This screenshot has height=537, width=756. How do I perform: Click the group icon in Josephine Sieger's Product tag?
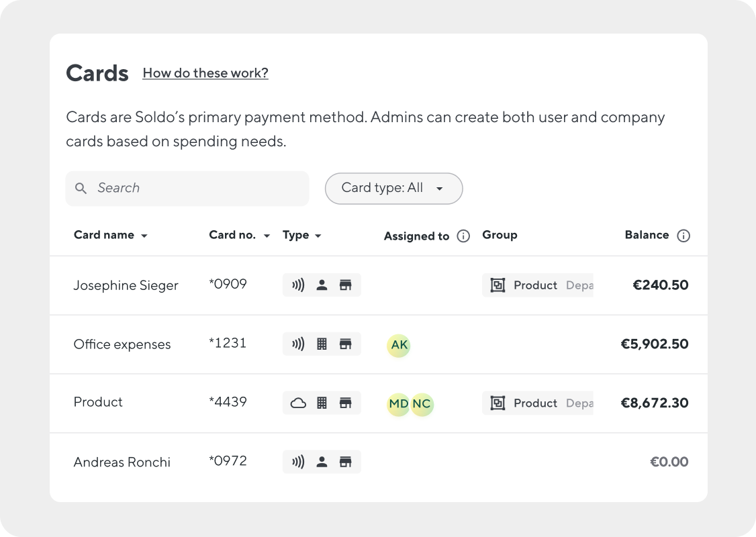[x=498, y=285]
